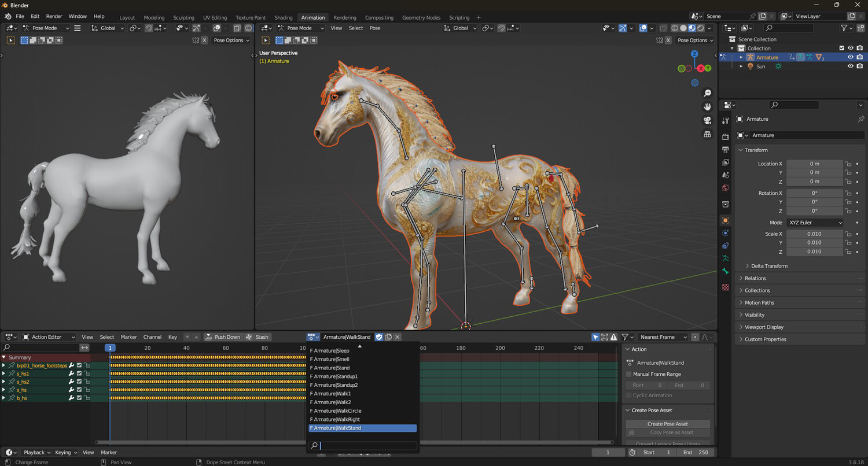Image resolution: width=868 pixels, height=466 pixels.
Task: Open the Bone properties tab
Action: (x=726, y=271)
